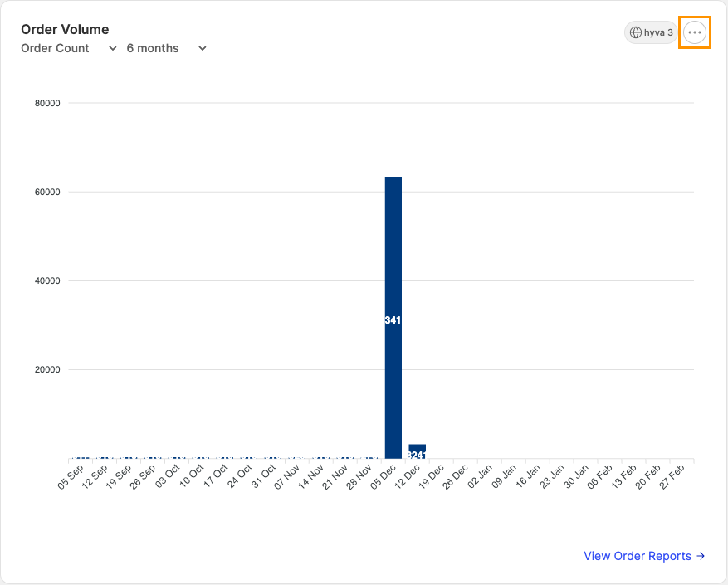This screenshot has width=728, height=585.
Task: Click the chevron next to 6 months
Action: [202, 49]
